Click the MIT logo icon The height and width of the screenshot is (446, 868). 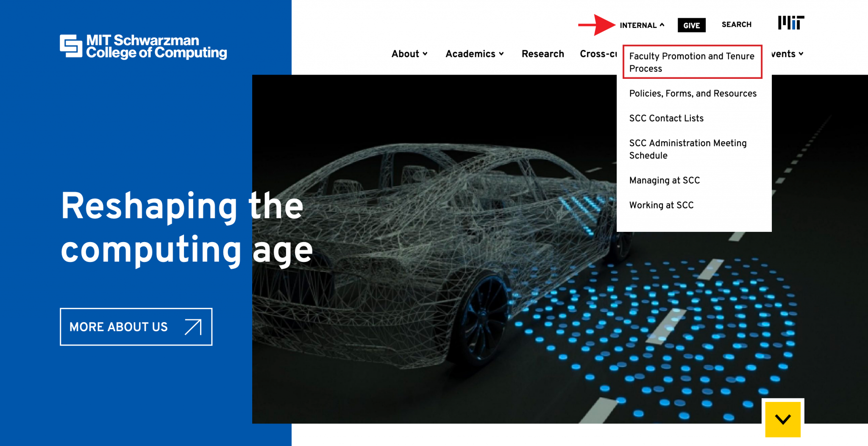click(x=790, y=23)
